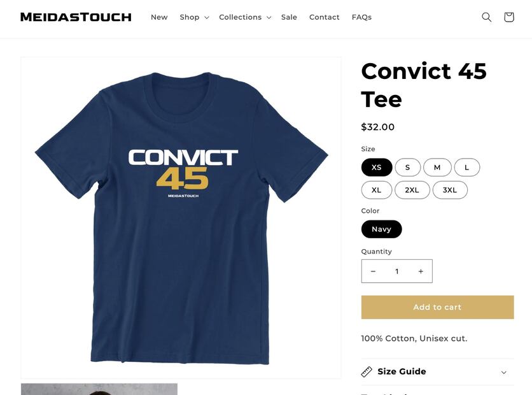Select the Navy color option
Viewport: 532px width, 395px height.
click(381, 229)
